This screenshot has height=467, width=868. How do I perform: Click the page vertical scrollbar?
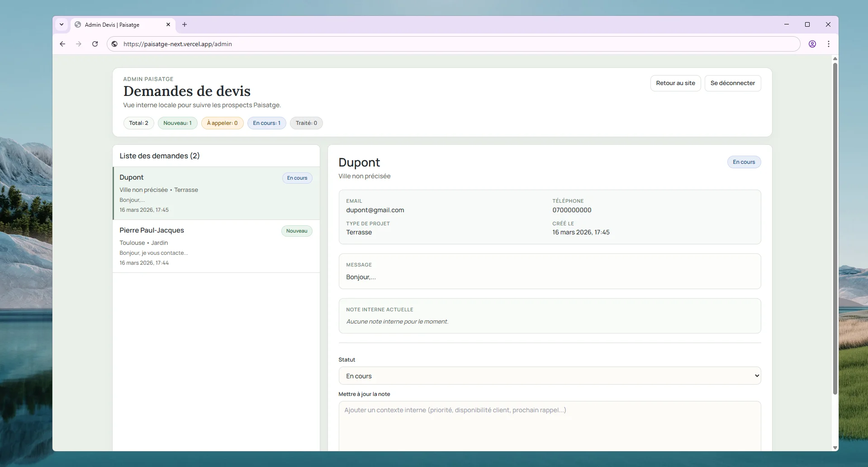click(x=835, y=226)
